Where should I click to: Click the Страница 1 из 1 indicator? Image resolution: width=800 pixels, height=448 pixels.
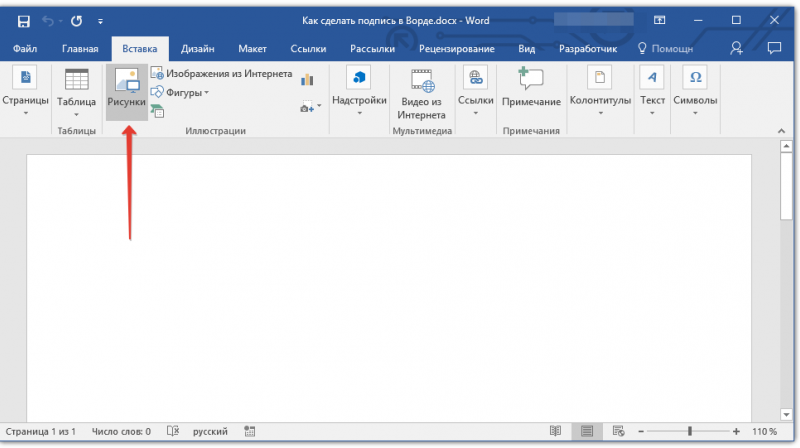(41, 432)
